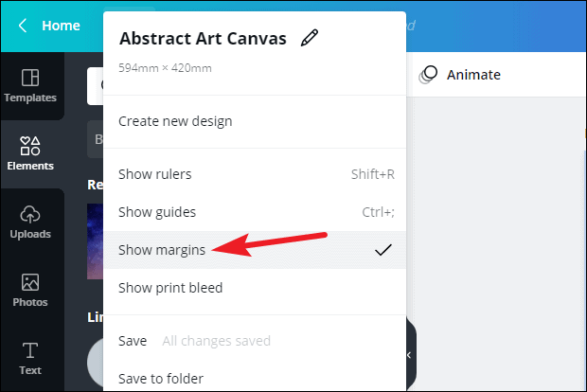
Task: Enable Show print bleed
Action: pos(255,288)
